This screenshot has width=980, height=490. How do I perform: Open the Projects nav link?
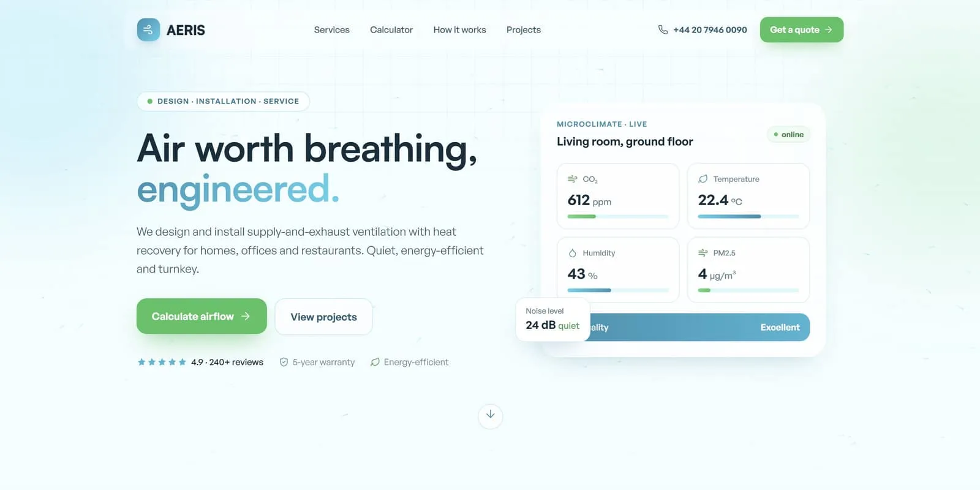(x=524, y=29)
